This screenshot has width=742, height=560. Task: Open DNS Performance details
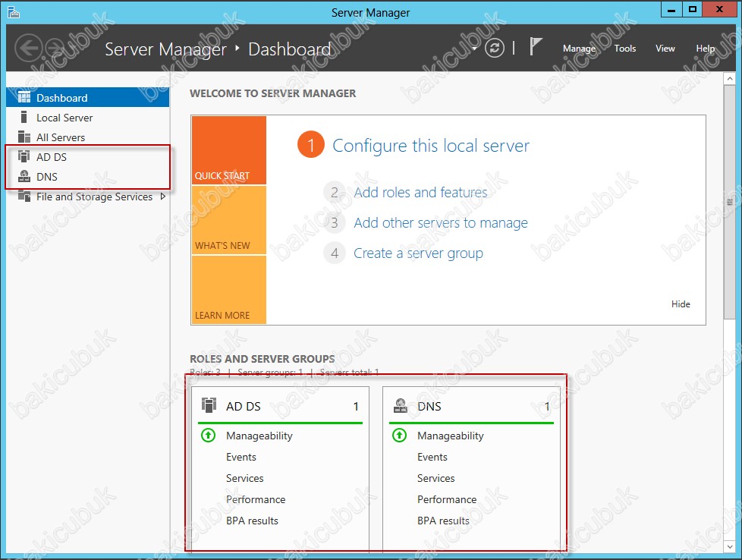[x=447, y=499]
